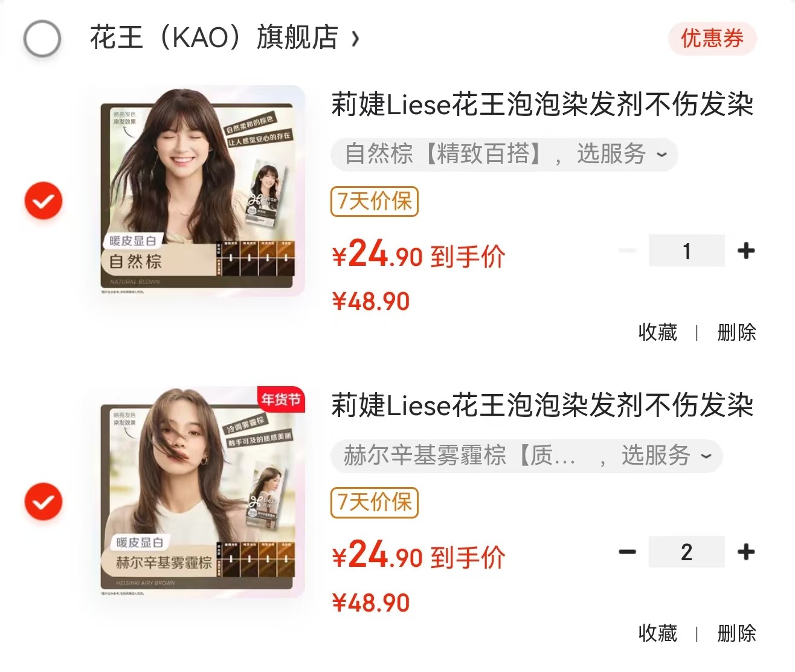
Task: Add 自然棕 item to favorites via 收藏
Action: pos(658,332)
